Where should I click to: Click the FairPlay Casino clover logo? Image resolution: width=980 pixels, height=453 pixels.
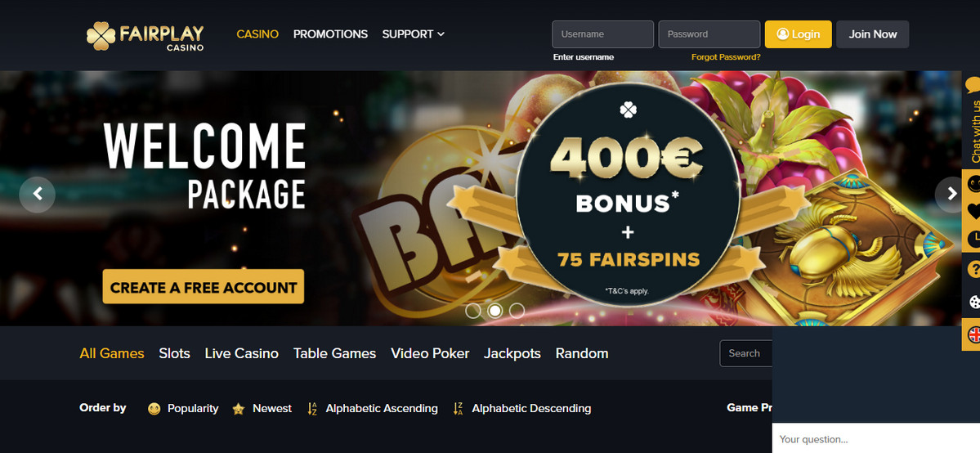pyautogui.click(x=101, y=36)
